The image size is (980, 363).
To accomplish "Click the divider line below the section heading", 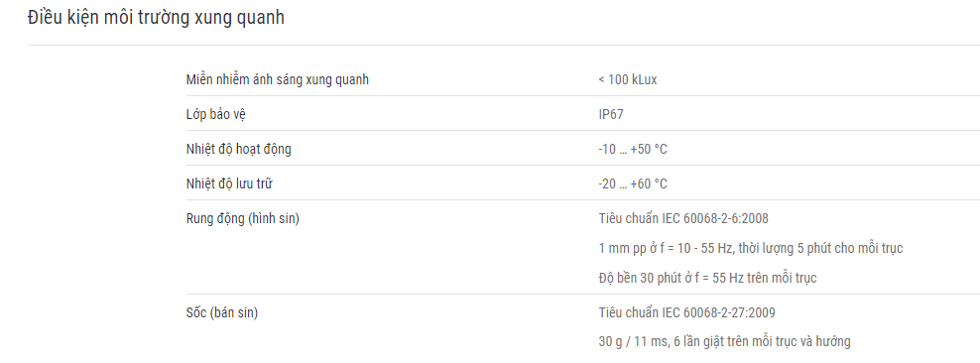I will tap(504, 45).
